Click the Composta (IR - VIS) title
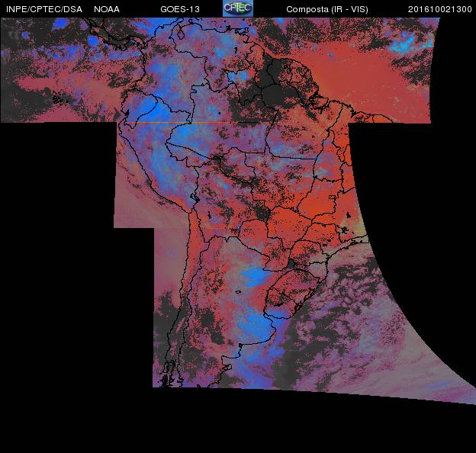476x453 pixels. 327,9
